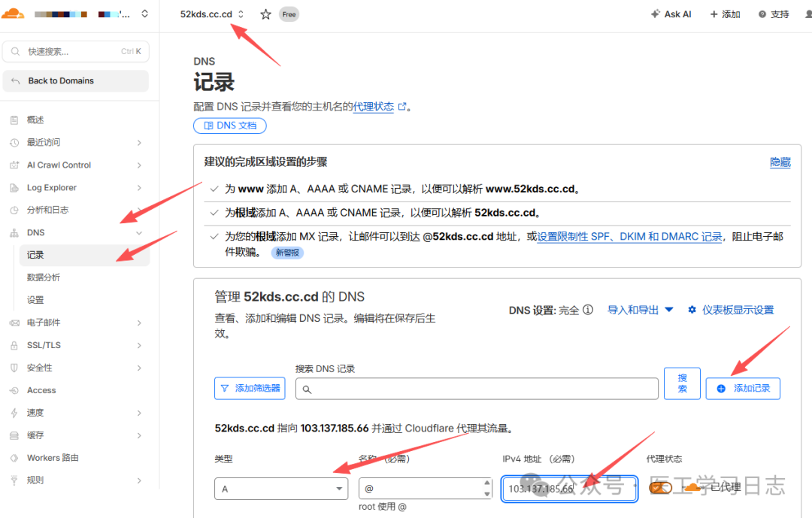812x518 pixels.
Task: Click the Back to Domains arrow
Action: tap(17, 81)
